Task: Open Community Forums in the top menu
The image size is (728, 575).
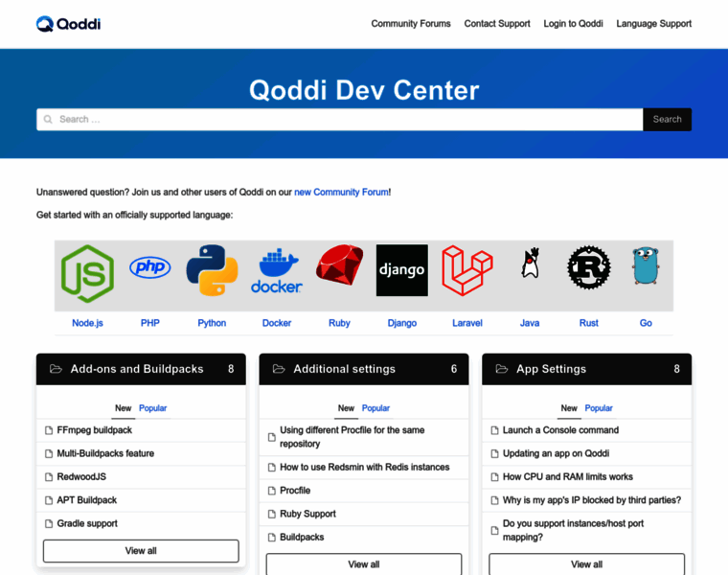Action: click(410, 24)
